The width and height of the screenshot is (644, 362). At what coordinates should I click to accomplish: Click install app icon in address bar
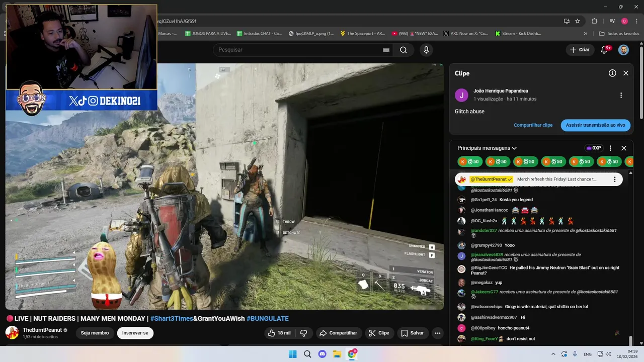tap(567, 21)
